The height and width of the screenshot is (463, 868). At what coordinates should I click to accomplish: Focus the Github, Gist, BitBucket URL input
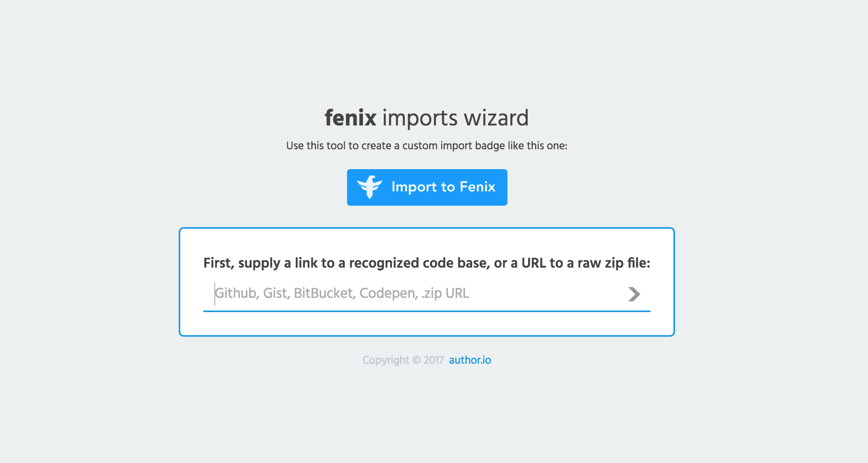397,294
